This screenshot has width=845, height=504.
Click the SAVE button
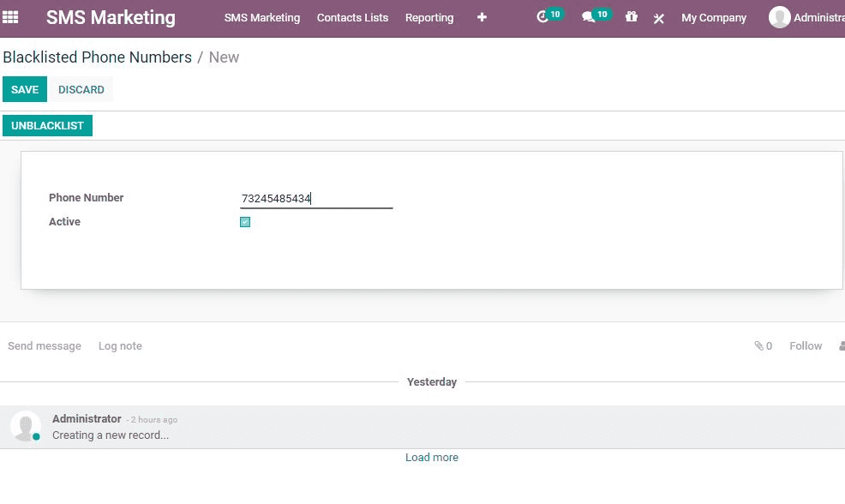[x=25, y=89]
